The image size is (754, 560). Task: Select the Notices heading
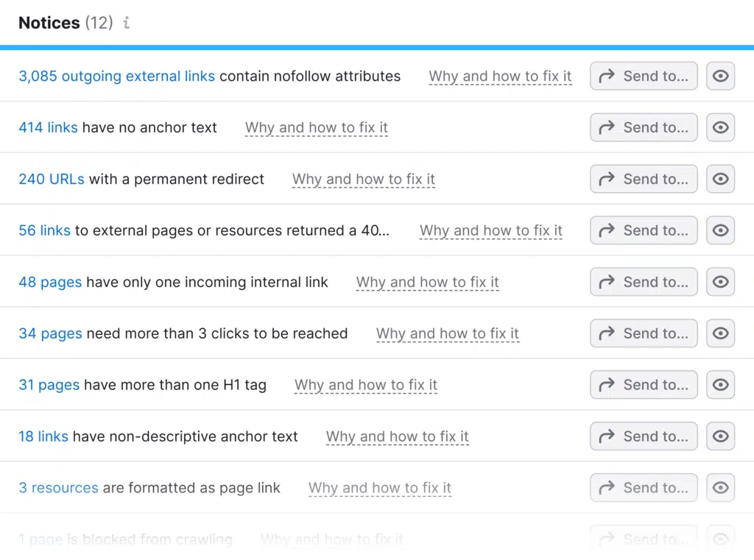[x=49, y=23]
